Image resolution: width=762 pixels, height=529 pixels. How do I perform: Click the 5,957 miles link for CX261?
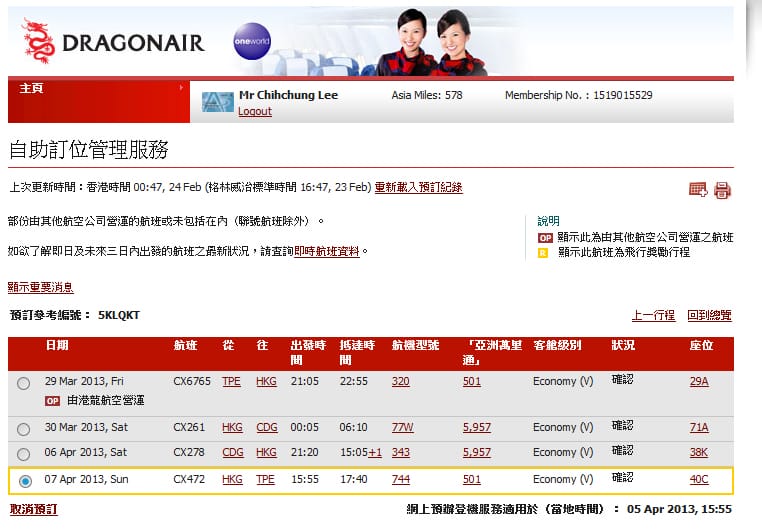477,427
